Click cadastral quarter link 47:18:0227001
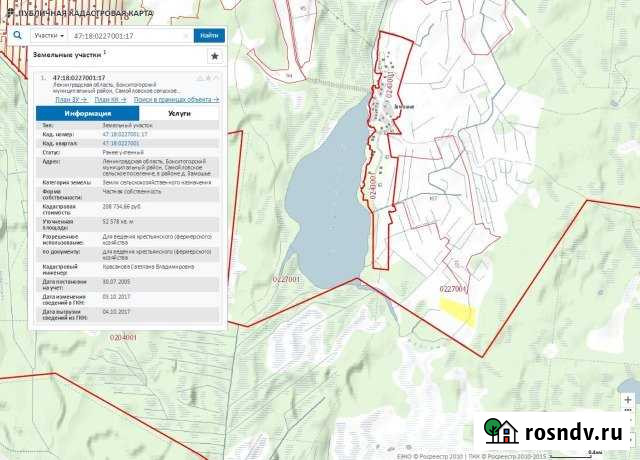Screen dimensions: 640x460 pyautogui.click(x=121, y=143)
